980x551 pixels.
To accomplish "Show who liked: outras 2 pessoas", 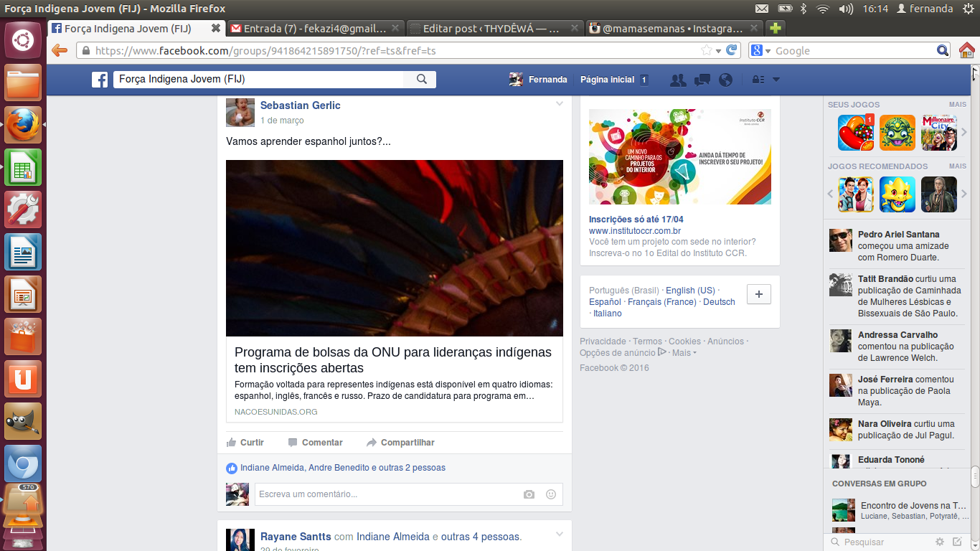I will [x=412, y=468].
